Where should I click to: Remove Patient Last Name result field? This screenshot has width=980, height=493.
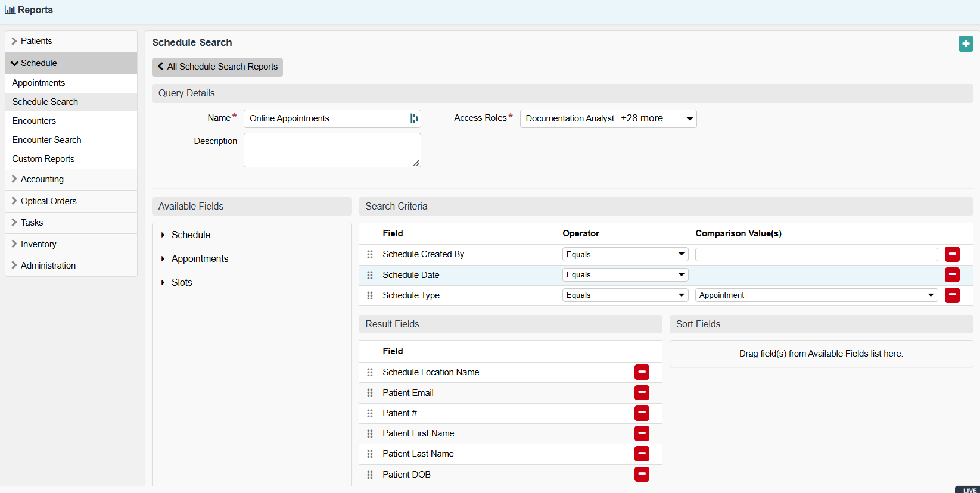642,454
